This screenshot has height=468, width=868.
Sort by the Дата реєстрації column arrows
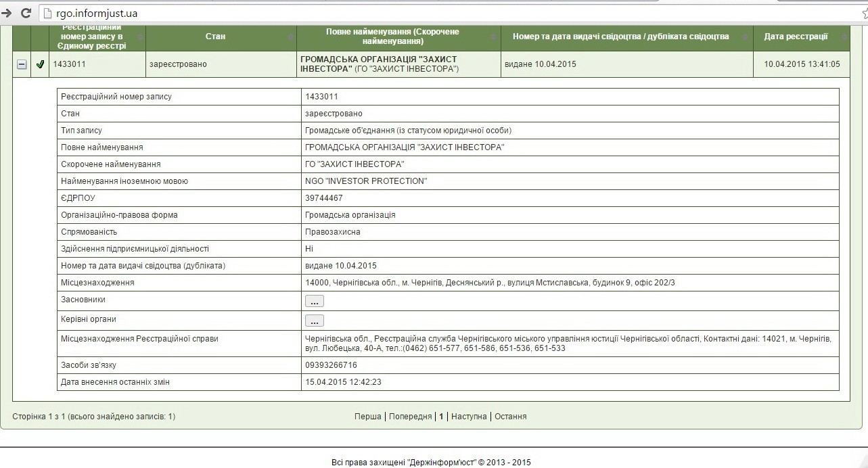point(844,37)
